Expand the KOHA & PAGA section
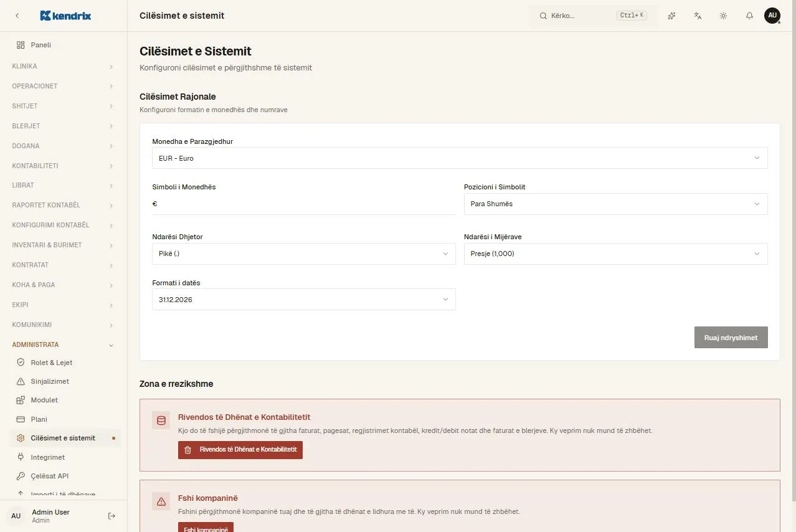 click(64, 285)
